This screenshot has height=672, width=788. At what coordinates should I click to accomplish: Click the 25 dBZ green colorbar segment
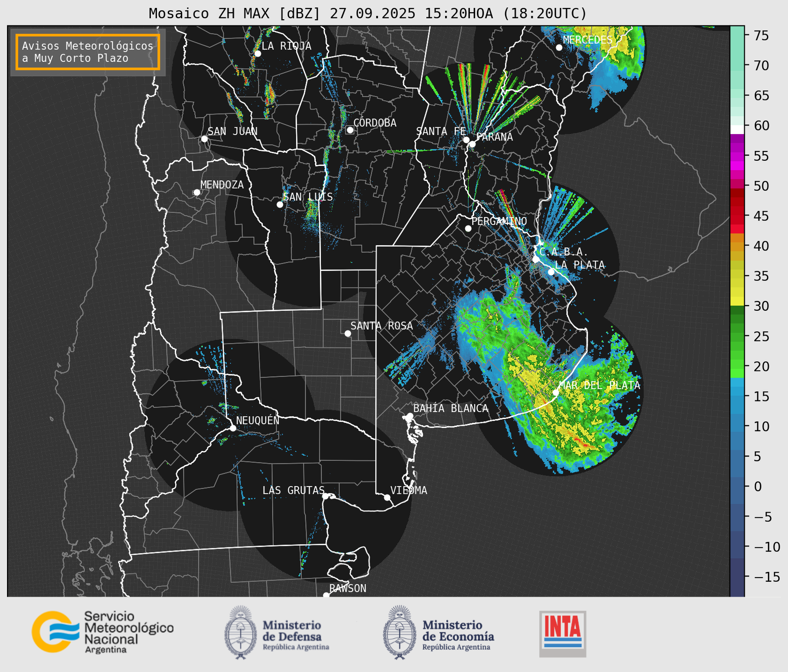click(x=737, y=336)
